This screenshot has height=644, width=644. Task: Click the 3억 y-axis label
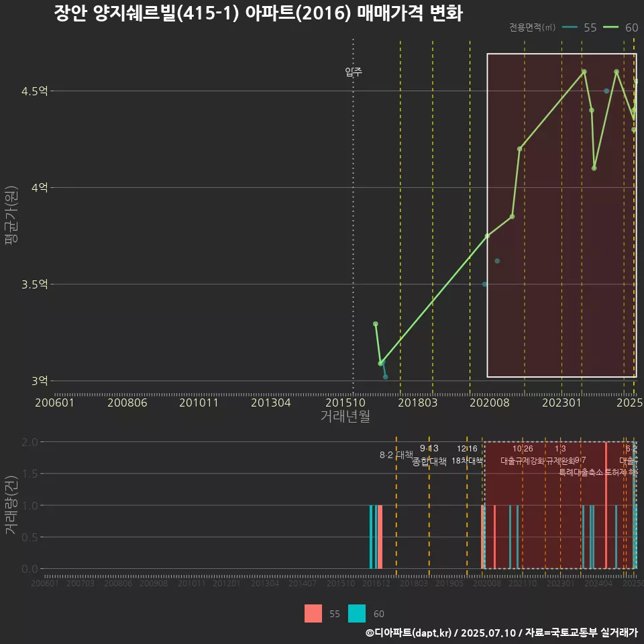tap(40, 381)
